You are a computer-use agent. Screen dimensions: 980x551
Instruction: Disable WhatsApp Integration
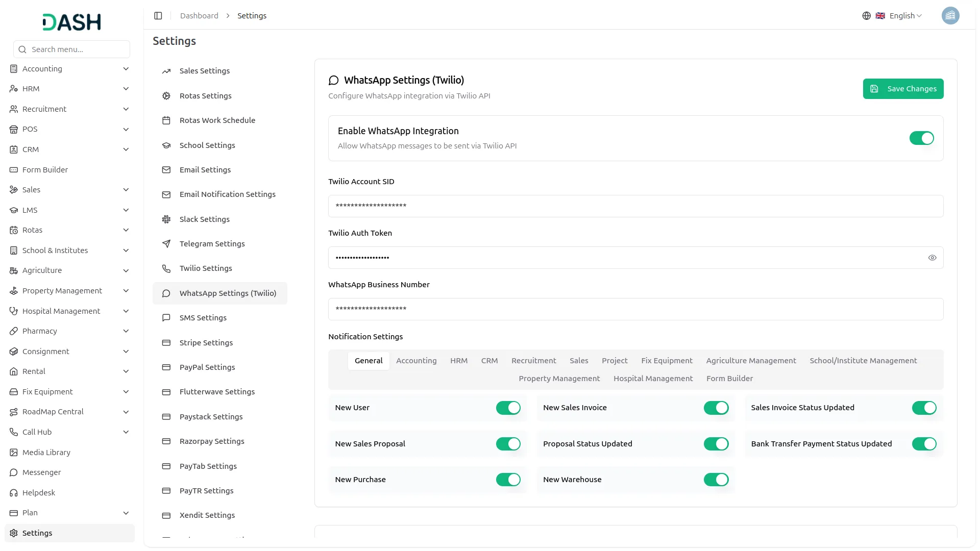coord(921,138)
